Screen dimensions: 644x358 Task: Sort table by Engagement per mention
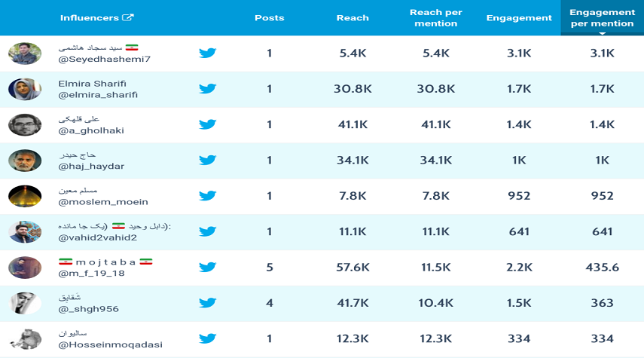(601, 18)
